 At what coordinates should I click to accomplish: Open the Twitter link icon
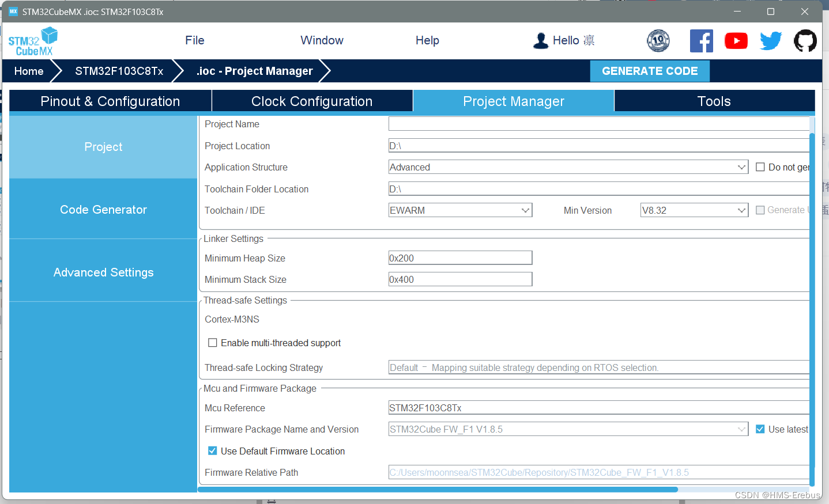coord(771,41)
